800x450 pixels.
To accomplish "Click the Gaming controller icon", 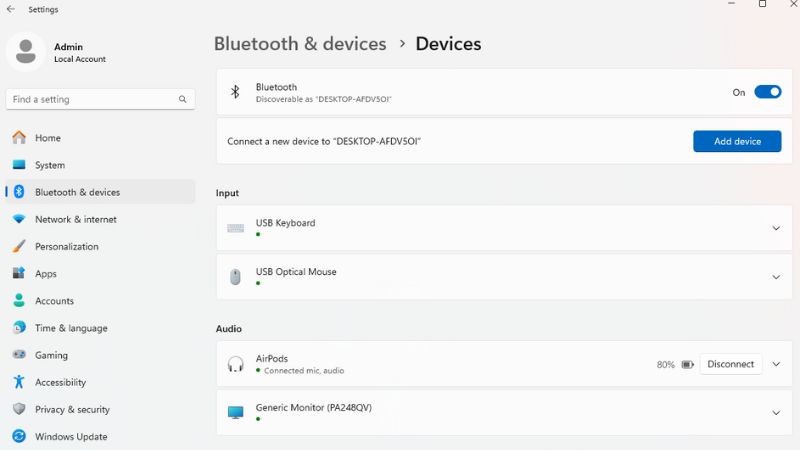I will coord(19,354).
